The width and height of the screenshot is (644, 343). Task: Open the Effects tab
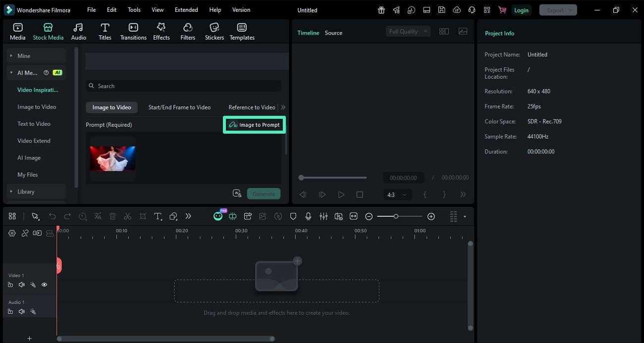tap(161, 32)
